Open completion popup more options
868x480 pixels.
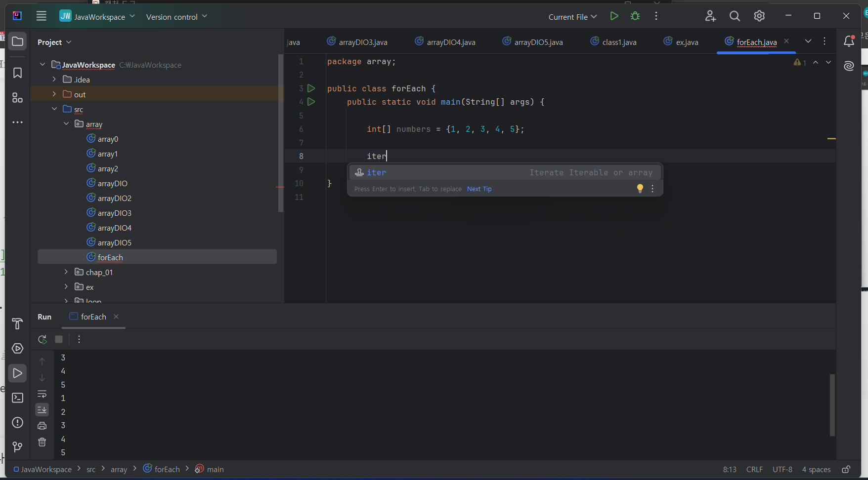652,189
